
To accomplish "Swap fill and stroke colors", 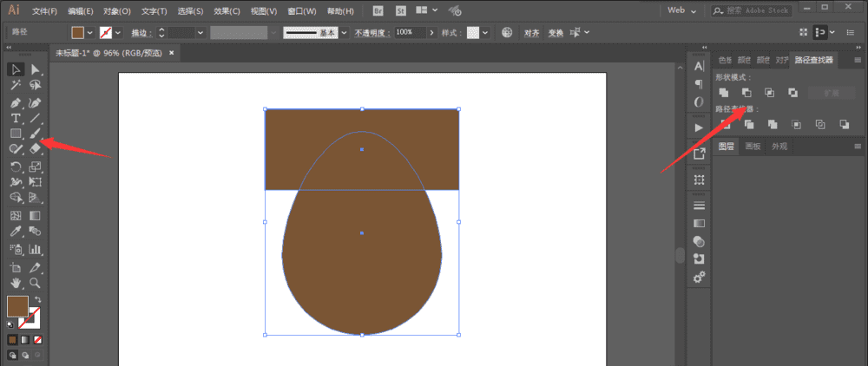I will click(x=37, y=299).
